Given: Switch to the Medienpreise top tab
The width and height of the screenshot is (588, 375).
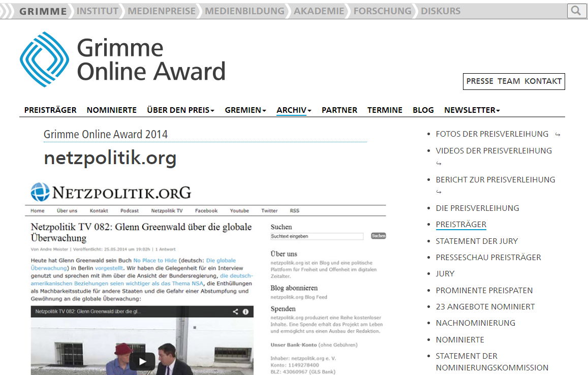Looking at the screenshot, I should pyautogui.click(x=162, y=11).
